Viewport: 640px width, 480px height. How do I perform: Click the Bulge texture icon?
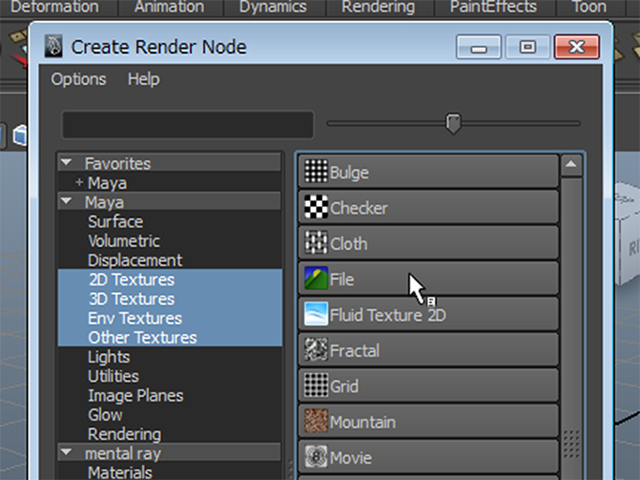click(316, 171)
